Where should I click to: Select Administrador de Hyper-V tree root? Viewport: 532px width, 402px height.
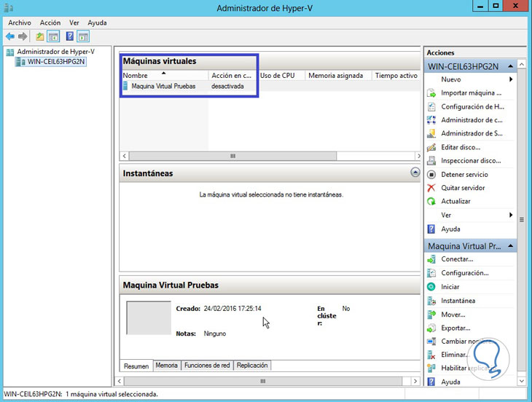(55, 52)
